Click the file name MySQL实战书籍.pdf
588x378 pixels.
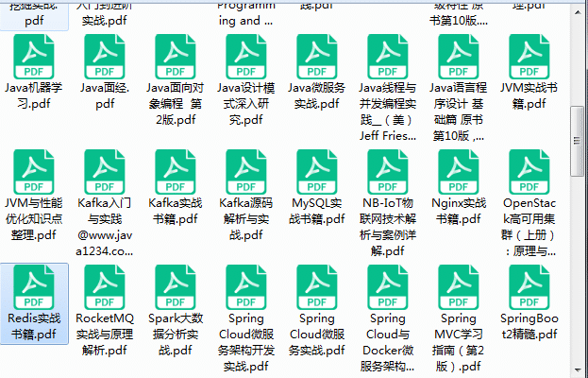click(x=317, y=211)
